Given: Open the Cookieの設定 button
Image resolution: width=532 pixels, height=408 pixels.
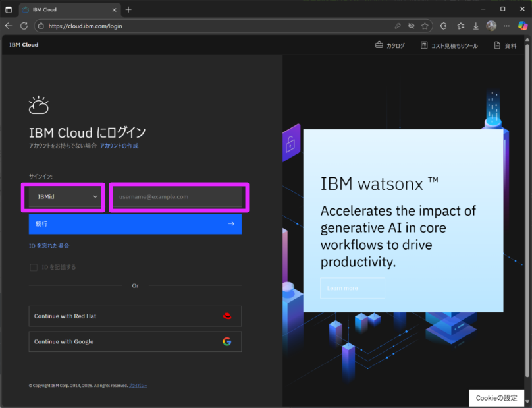Looking at the screenshot, I should [x=496, y=398].
